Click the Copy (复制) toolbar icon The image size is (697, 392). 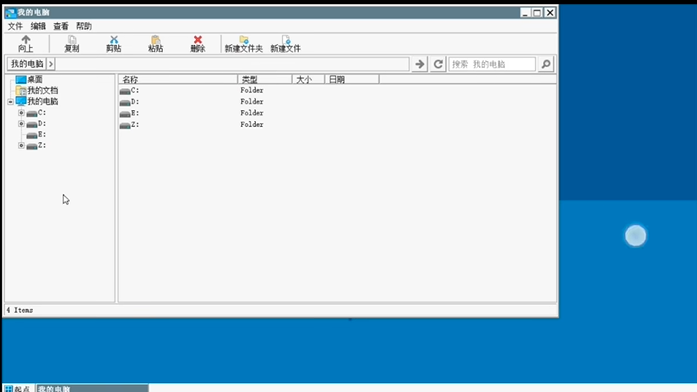click(72, 44)
